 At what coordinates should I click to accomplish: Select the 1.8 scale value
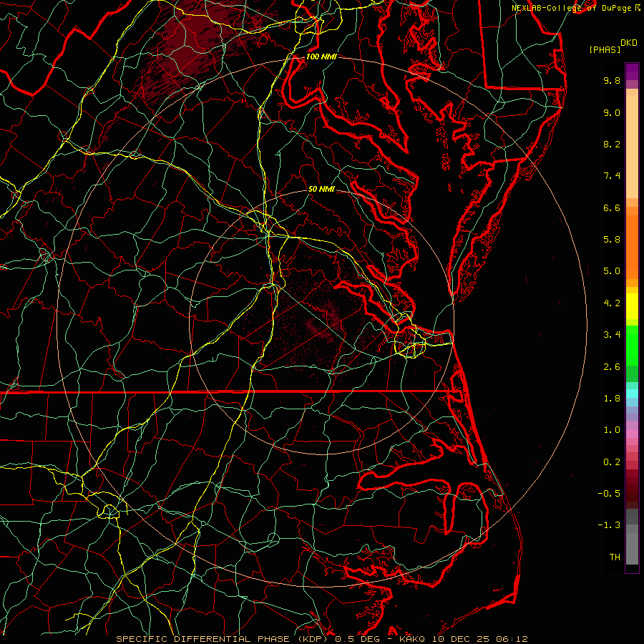tap(612, 399)
